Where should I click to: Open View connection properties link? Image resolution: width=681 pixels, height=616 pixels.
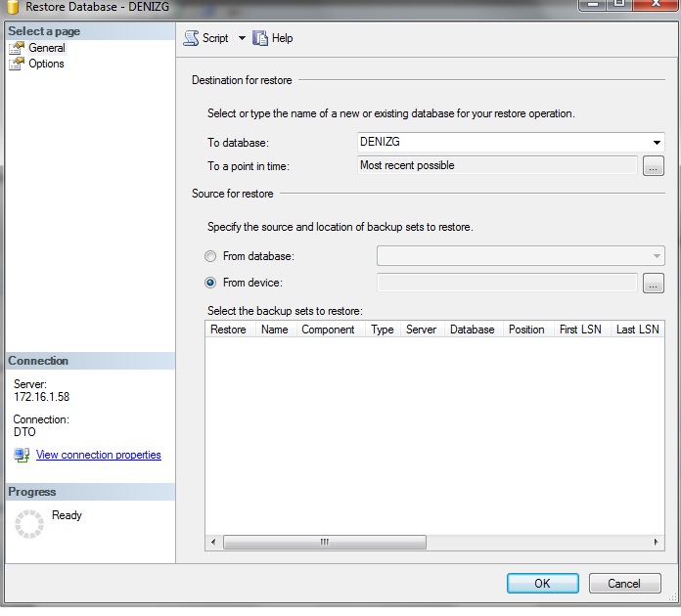[x=98, y=455]
